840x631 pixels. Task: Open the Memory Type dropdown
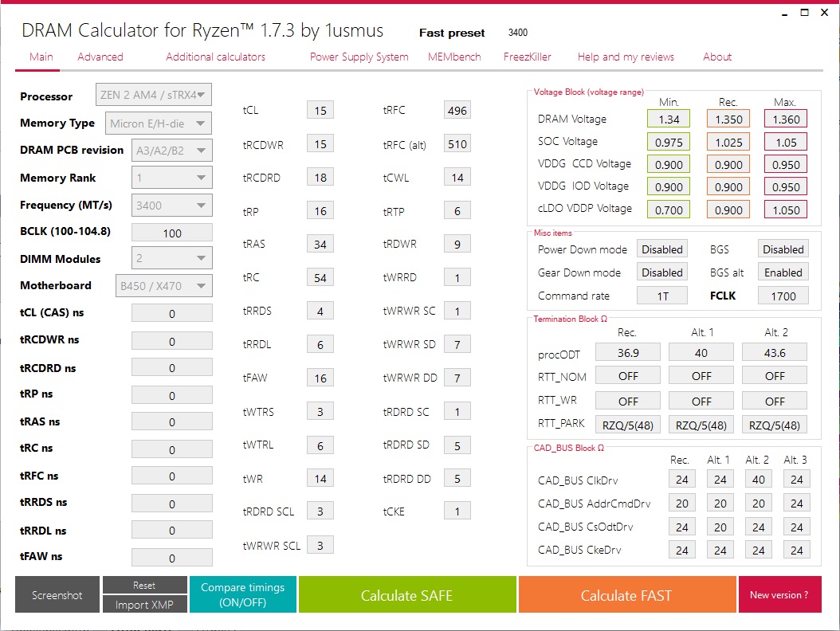tap(158, 123)
